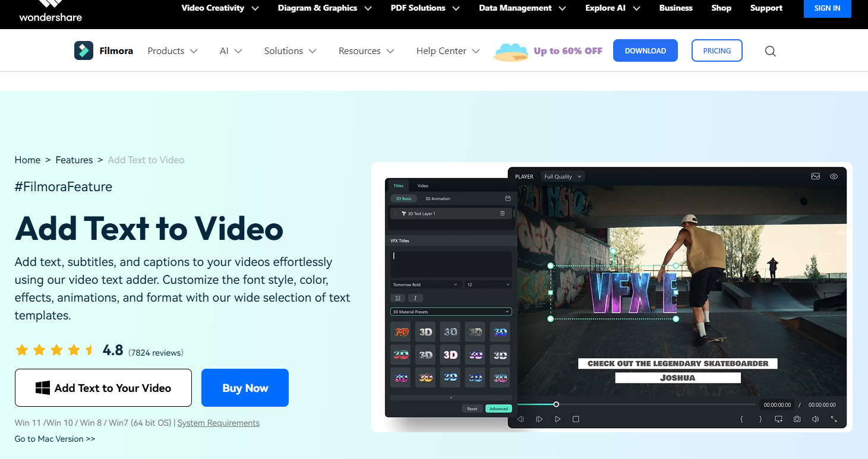Play the video in the player

(x=558, y=419)
